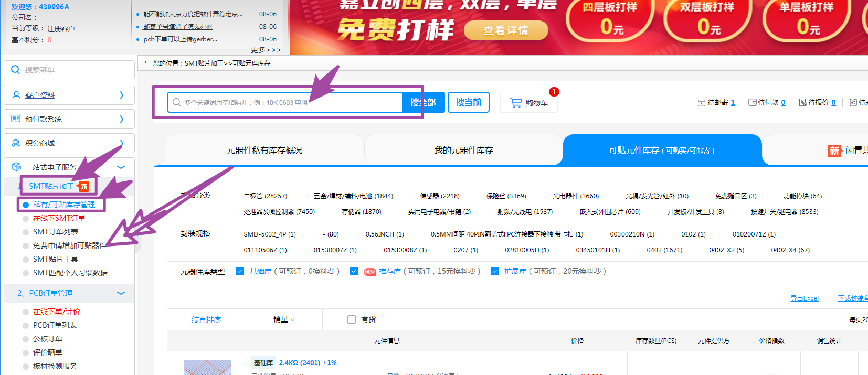Click the magnifier icon in sidebar menu search
Image resolution: width=868 pixels, height=375 pixels.
[x=16, y=70]
